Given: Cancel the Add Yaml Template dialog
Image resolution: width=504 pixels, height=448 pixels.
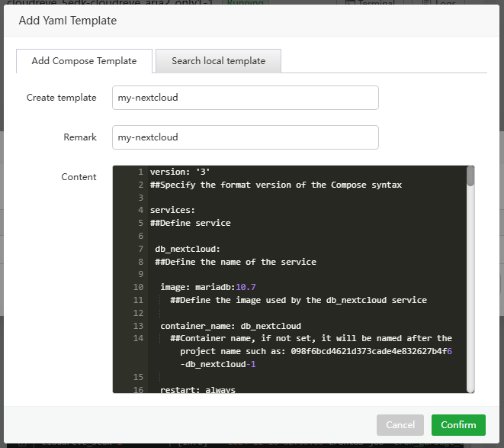Looking at the screenshot, I should pos(400,425).
